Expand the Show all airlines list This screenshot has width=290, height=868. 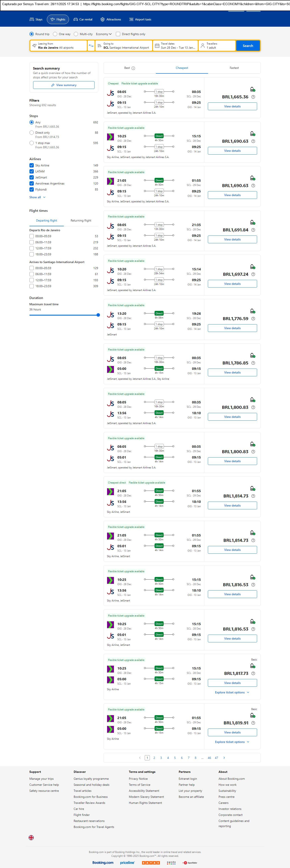pyautogui.click(x=37, y=197)
